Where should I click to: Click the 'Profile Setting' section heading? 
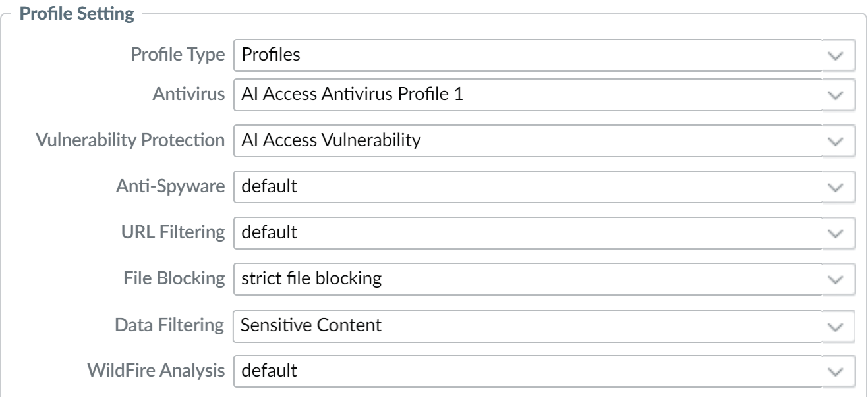(x=78, y=13)
